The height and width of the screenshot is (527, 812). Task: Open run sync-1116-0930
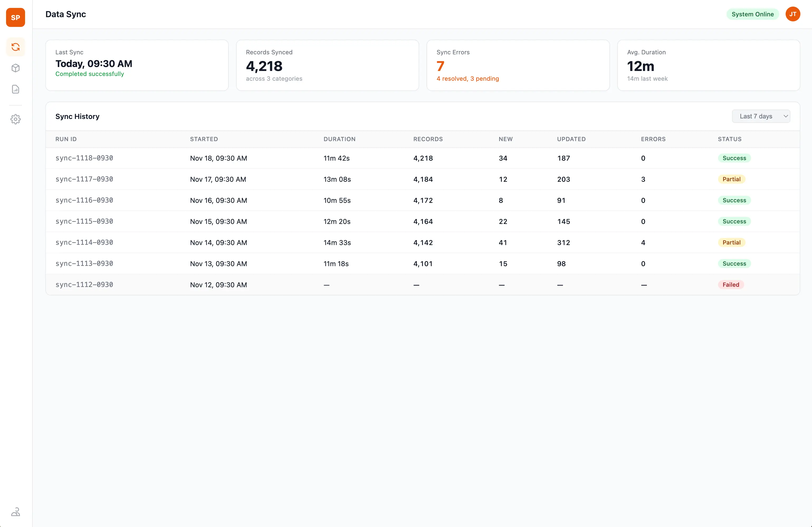click(x=84, y=200)
